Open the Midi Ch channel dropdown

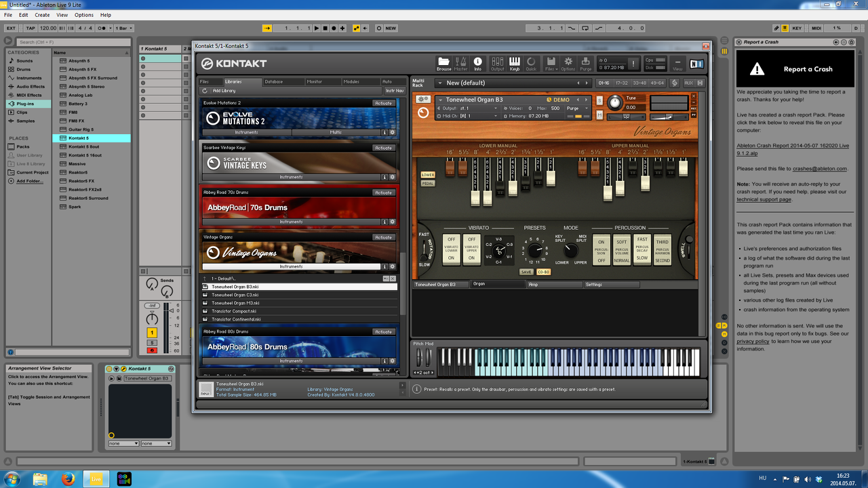[x=471, y=116]
